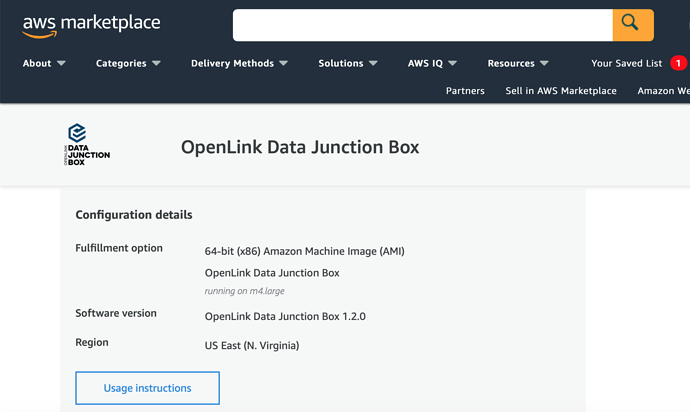Viewport: 690px width, 412px height.
Task: Select the 'OpenLink Data Junction Box 1.2.0' version text
Action: [285, 316]
